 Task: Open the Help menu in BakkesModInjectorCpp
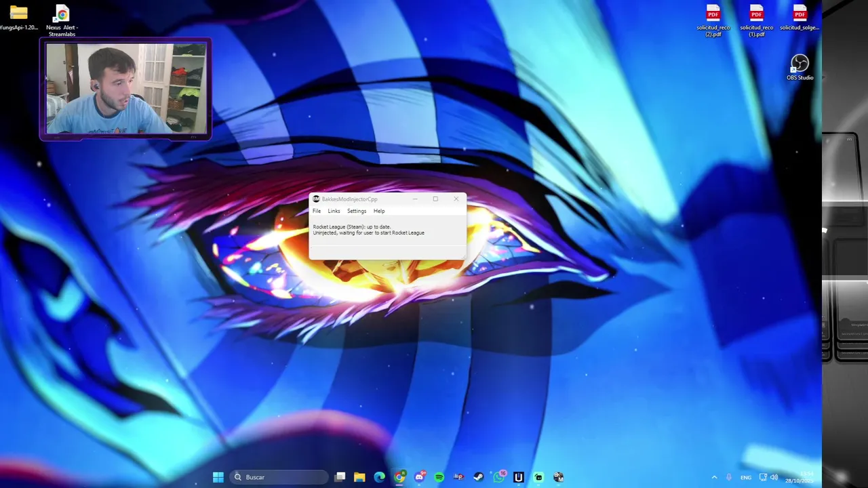(x=379, y=211)
